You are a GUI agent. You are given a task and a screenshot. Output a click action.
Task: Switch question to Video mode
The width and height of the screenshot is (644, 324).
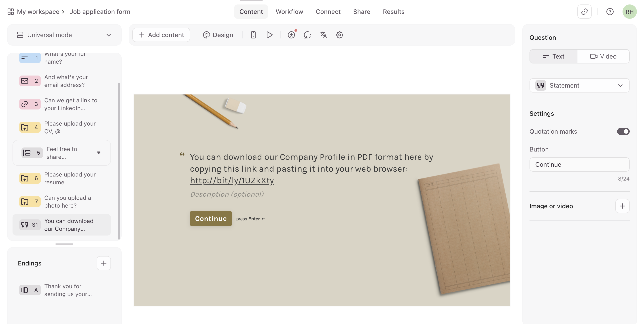[x=603, y=57]
